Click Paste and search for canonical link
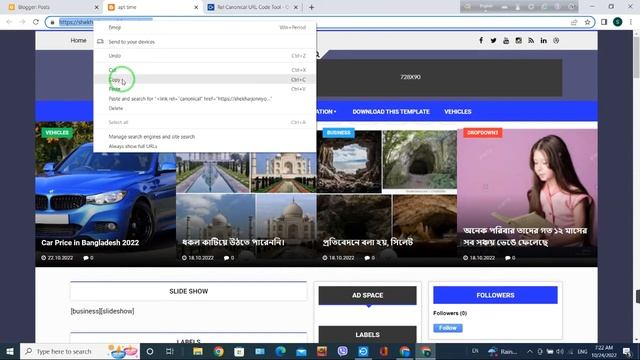Image resolution: width=640 pixels, height=360 pixels. 205,99
